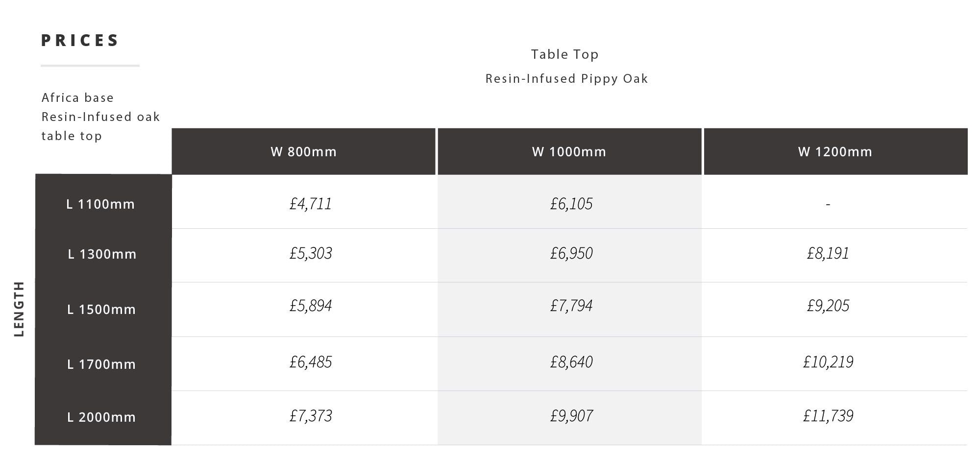Image resolution: width=980 pixels, height=456 pixels.
Task: Select the W 800mm column header
Action: [x=303, y=152]
